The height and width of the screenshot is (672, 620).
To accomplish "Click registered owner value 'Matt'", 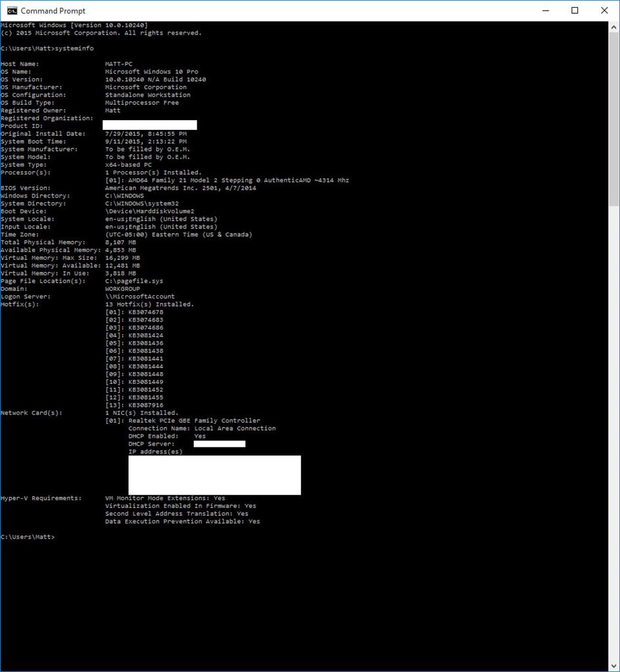I will pyautogui.click(x=113, y=110).
